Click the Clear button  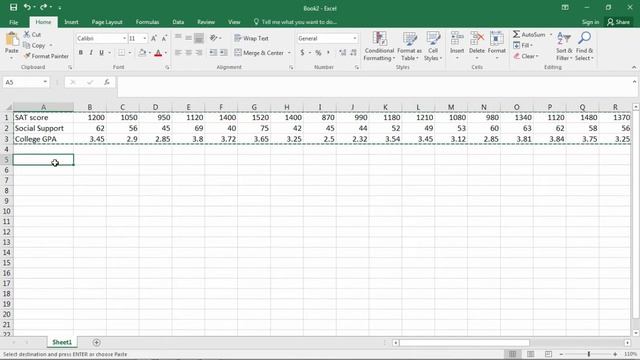(x=527, y=56)
